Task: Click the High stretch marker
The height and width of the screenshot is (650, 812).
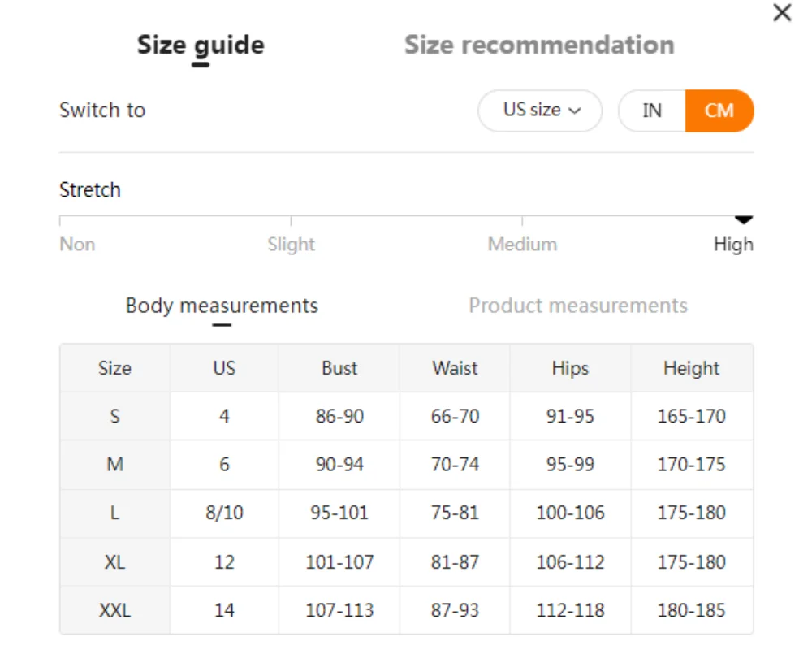Action: click(x=744, y=219)
